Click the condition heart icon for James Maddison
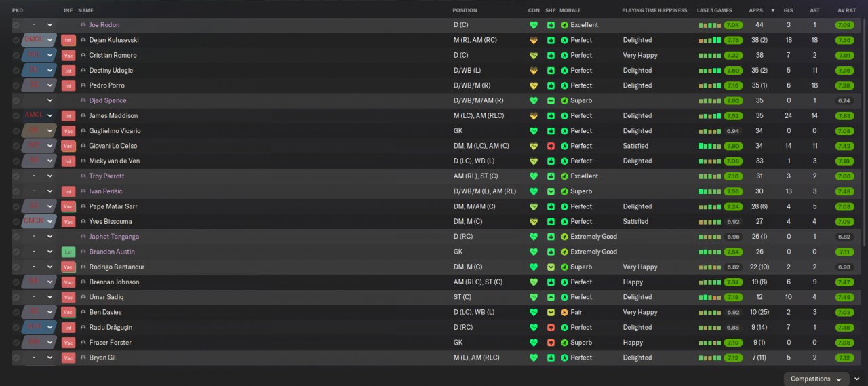 (x=534, y=116)
